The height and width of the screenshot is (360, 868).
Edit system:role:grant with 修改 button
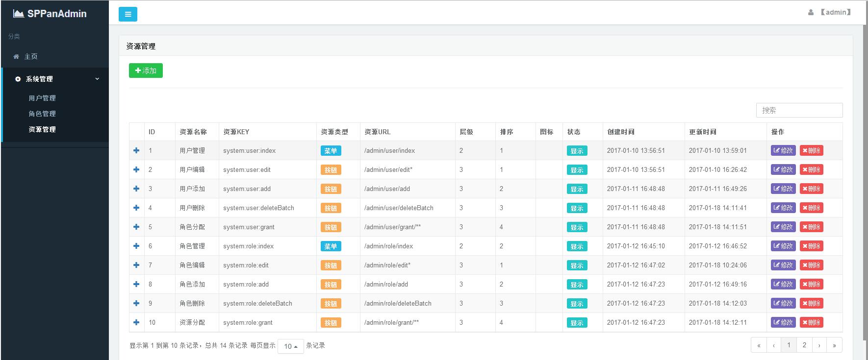tap(783, 322)
